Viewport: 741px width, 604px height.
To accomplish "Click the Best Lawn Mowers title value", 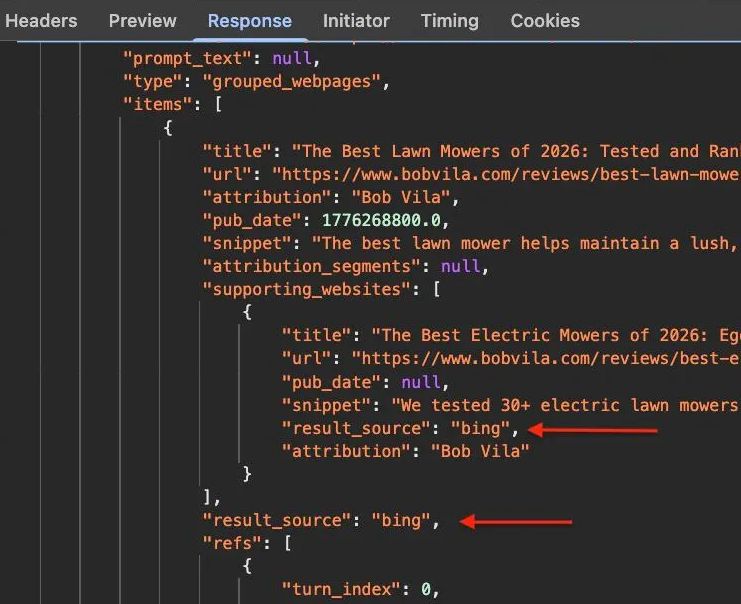I will 516,151.
